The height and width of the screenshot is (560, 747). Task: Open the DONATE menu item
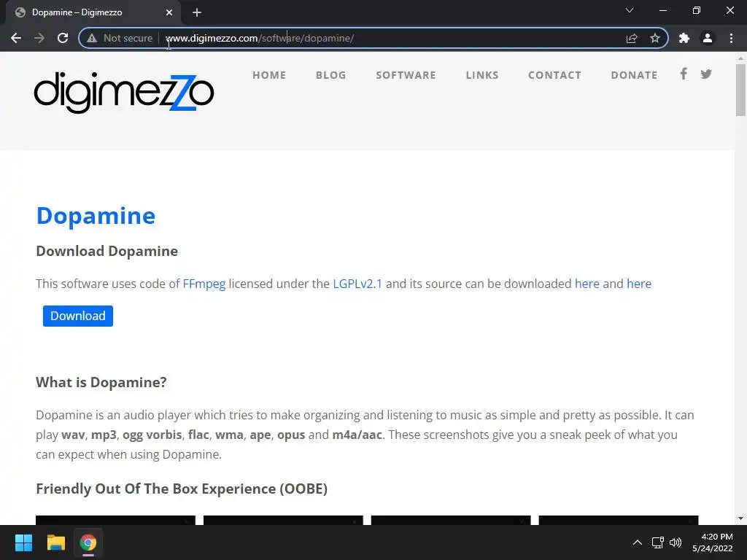tap(634, 75)
